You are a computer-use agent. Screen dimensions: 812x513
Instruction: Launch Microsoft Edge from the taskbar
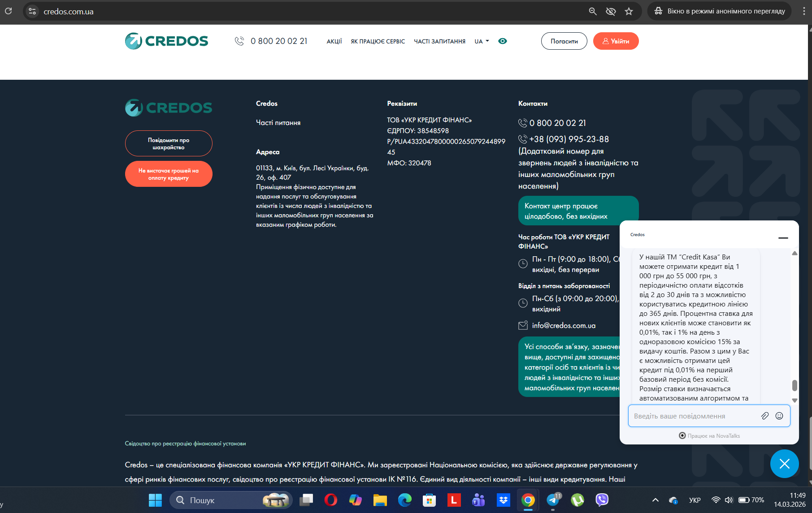405,500
